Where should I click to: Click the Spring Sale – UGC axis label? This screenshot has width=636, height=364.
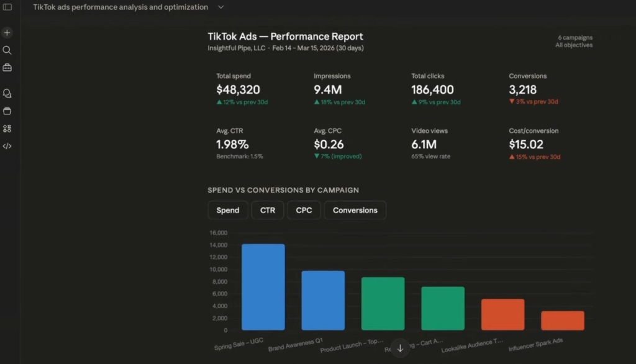tap(239, 344)
